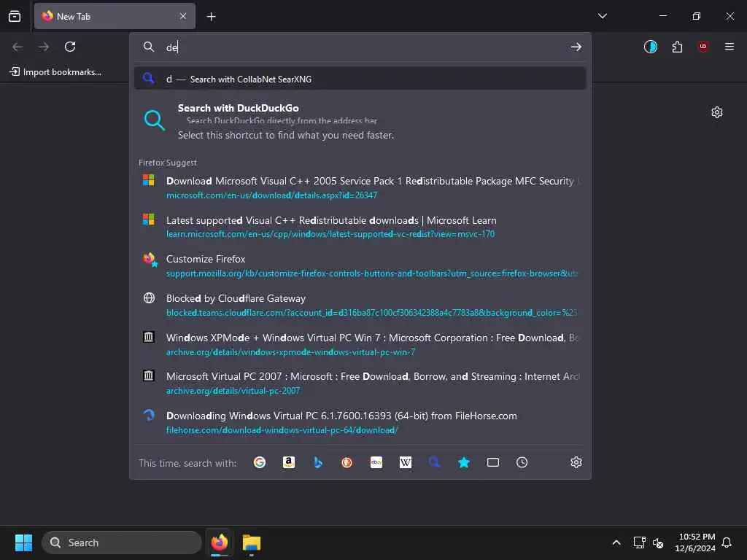Viewport: 747px width, 560px height.
Task: Select the New Tab tab
Action: pos(115,16)
